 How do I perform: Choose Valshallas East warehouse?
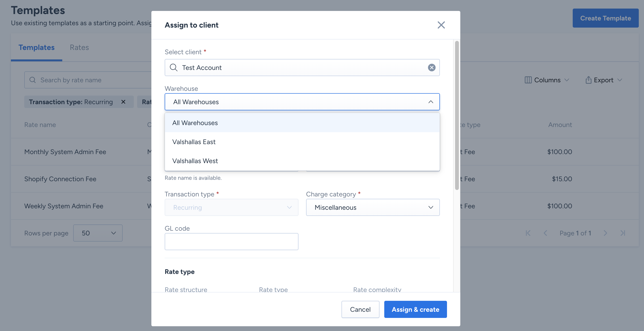[302, 142]
